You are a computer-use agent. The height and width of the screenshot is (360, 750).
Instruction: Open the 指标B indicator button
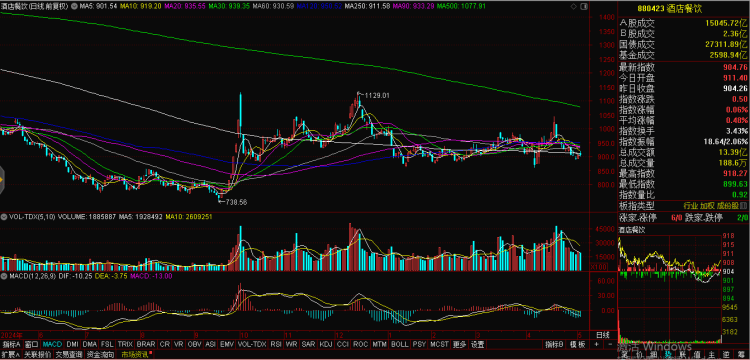(x=554, y=344)
